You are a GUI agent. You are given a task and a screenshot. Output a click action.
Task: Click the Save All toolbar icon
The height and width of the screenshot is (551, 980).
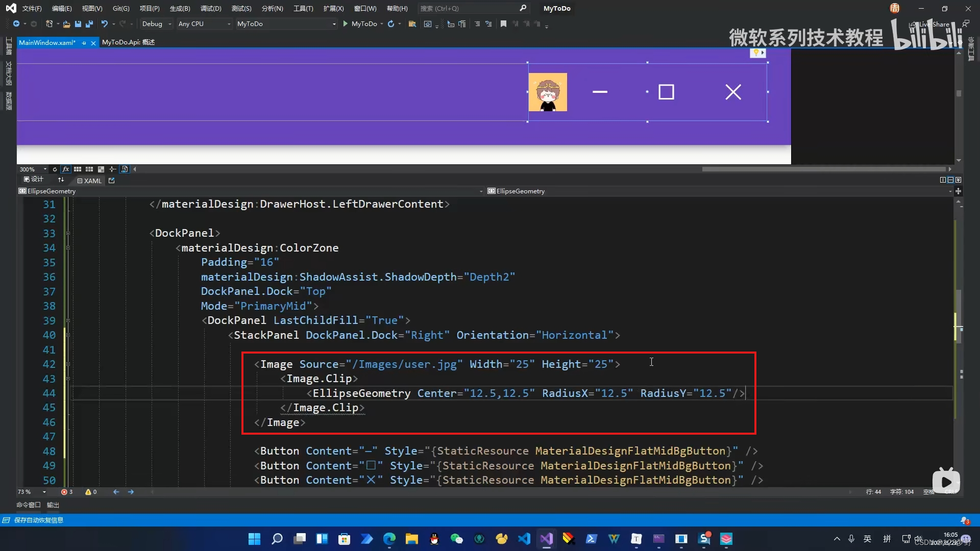pyautogui.click(x=89, y=24)
